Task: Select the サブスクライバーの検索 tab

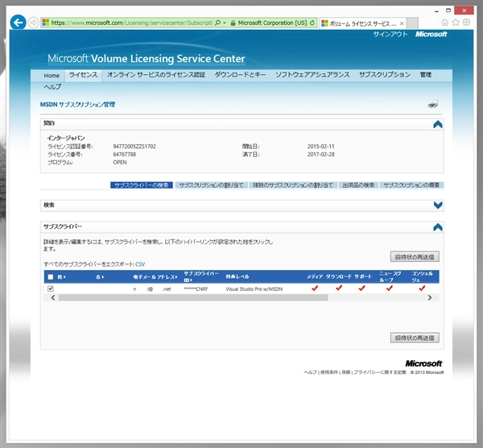Action: click(142, 185)
